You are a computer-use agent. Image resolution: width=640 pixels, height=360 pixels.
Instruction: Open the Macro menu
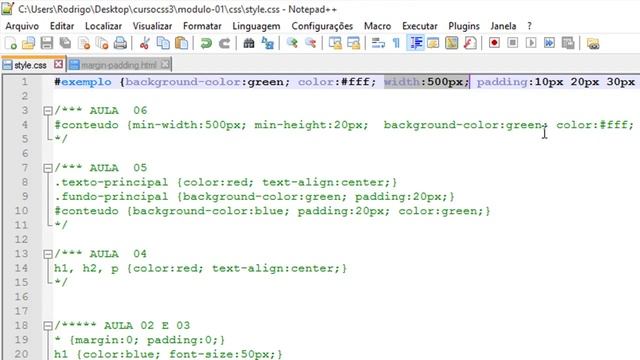coord(377,26)
